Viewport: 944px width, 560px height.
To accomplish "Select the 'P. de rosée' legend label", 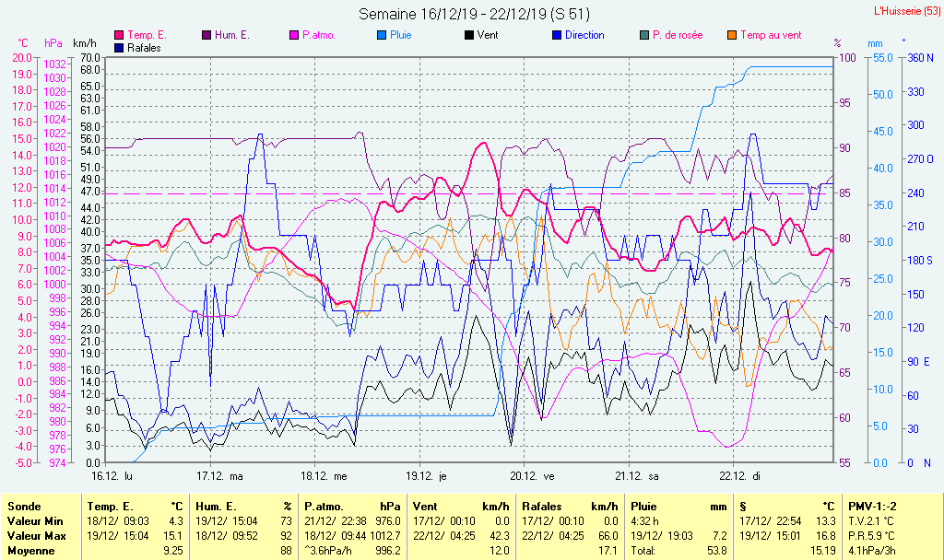I will click(678, 36).
